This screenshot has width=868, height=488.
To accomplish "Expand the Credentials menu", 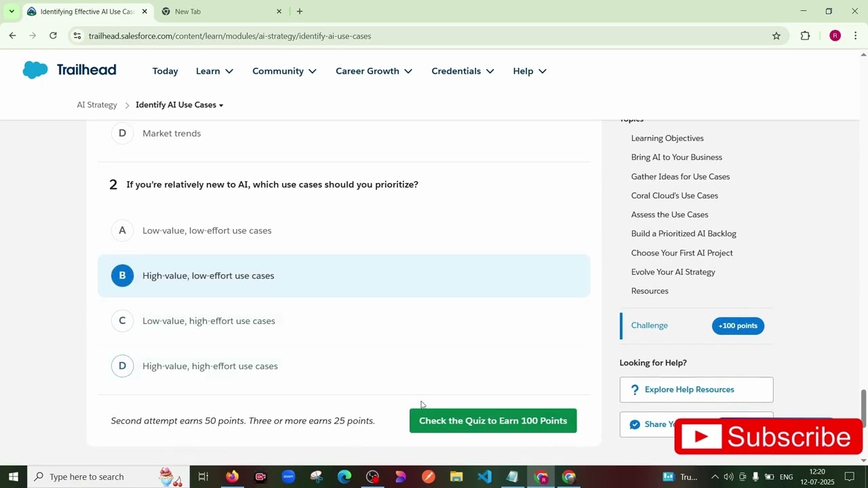I will [462, 71].
